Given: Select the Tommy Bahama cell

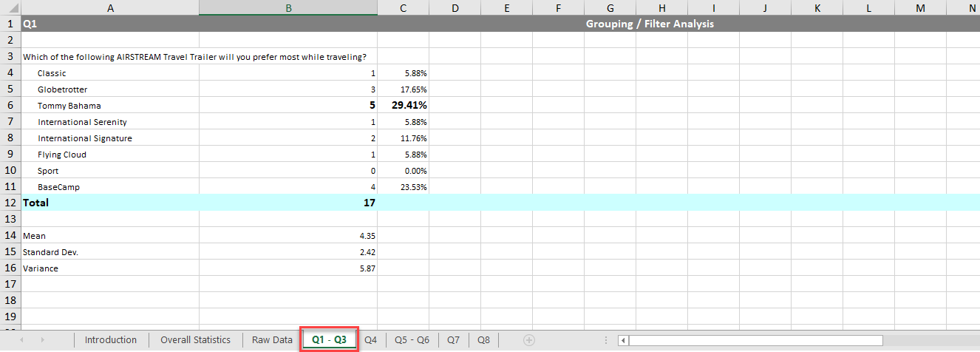Looking at the screenshot, I should (x=110, y=106).
